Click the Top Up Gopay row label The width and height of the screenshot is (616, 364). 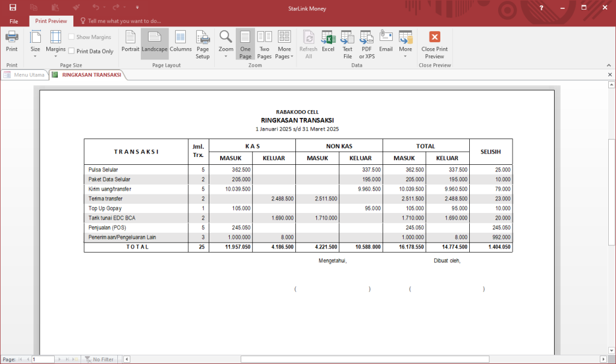(105, 208)
